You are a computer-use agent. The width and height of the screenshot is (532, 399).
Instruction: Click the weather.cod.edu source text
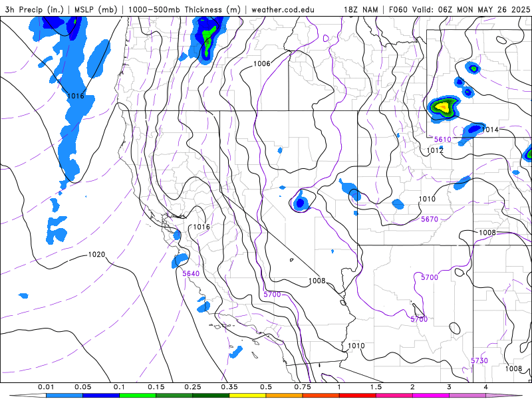click(283, 9)
